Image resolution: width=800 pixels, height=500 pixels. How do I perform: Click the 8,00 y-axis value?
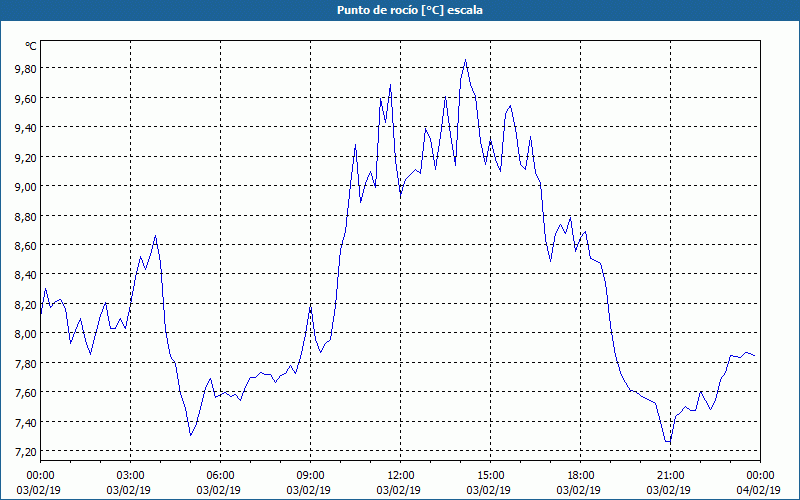pos(26,334)
